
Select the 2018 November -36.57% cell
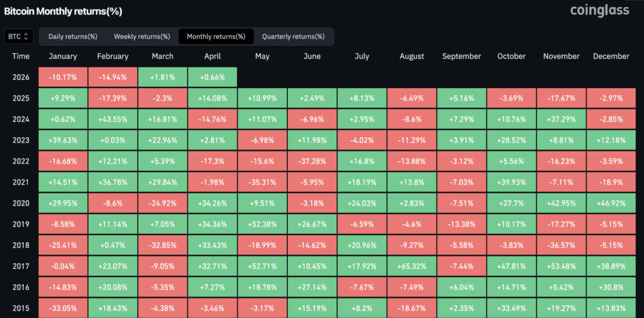click(561, 244)
